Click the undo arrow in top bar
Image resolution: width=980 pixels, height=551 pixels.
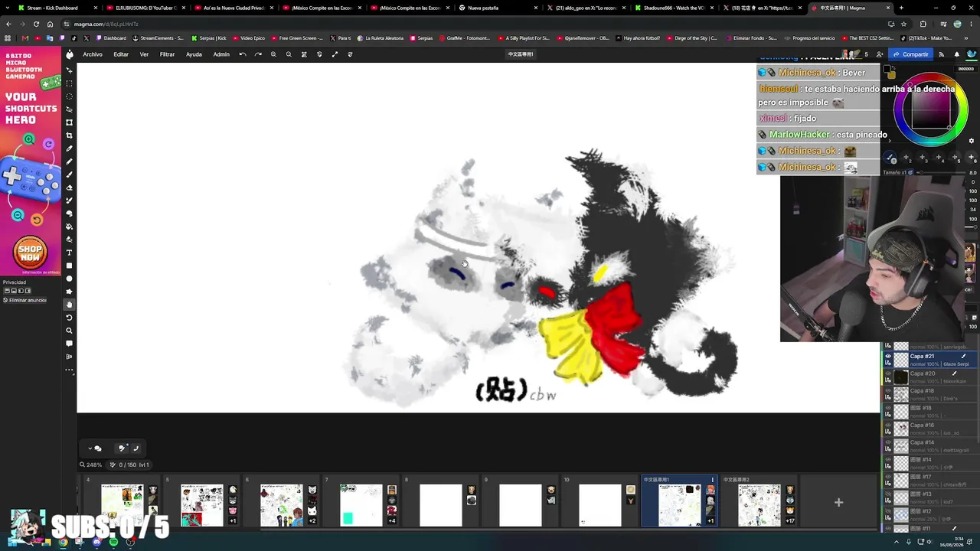pyautogui.click(x=243, y=54)
